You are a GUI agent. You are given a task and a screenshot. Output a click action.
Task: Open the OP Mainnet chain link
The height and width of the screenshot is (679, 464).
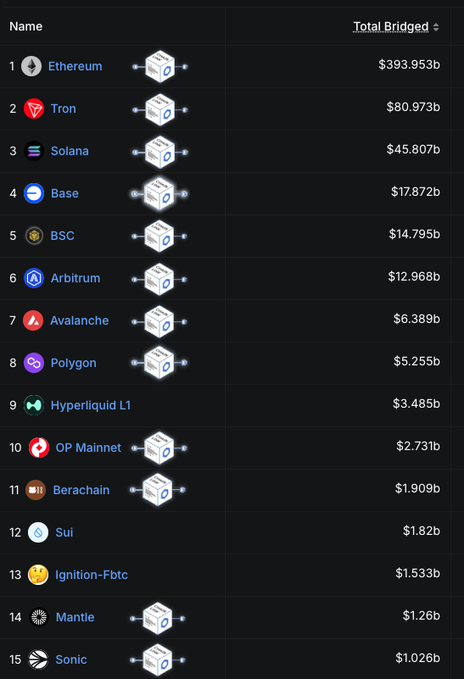(88, 448)
